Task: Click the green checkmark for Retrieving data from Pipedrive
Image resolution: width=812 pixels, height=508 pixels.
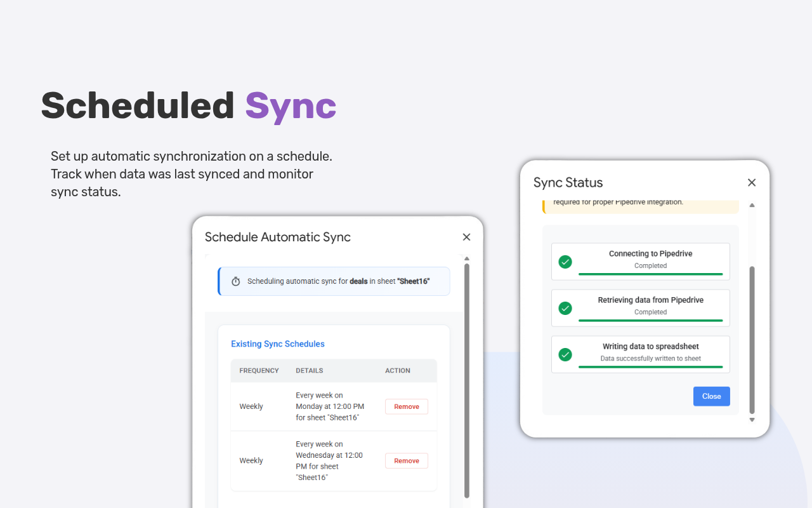Action: pyautogui.click(x=565, y=308)
